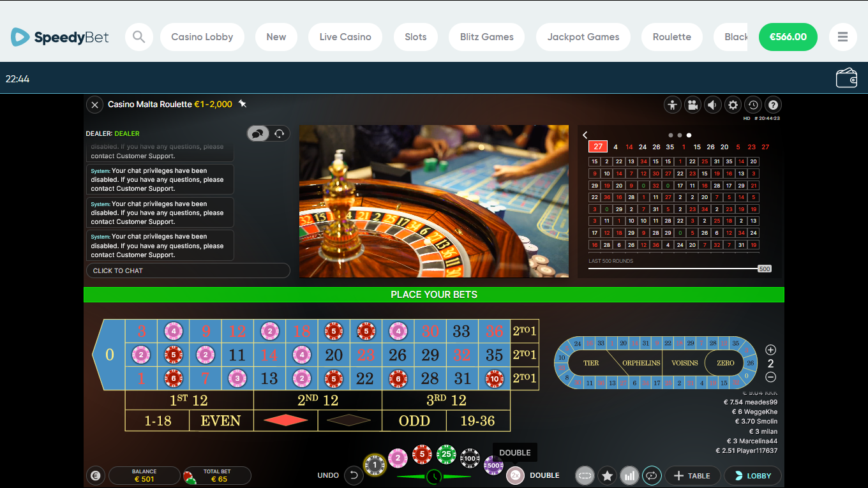Click the help question mark icon
This screenshot has height=488, width=868.
(x=773, y=105)
